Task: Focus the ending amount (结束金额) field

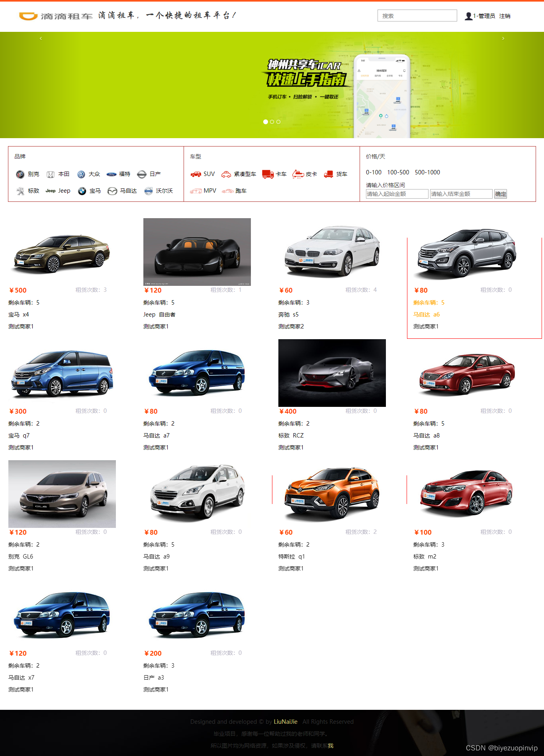Action: [461, 194]
